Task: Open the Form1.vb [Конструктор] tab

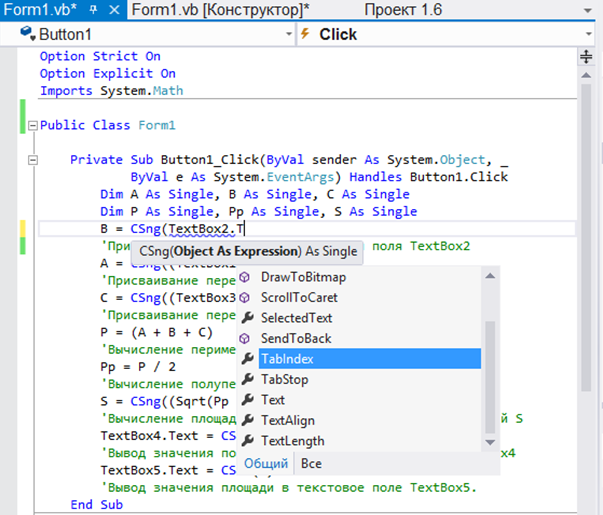Action: [x=220, y=10]
